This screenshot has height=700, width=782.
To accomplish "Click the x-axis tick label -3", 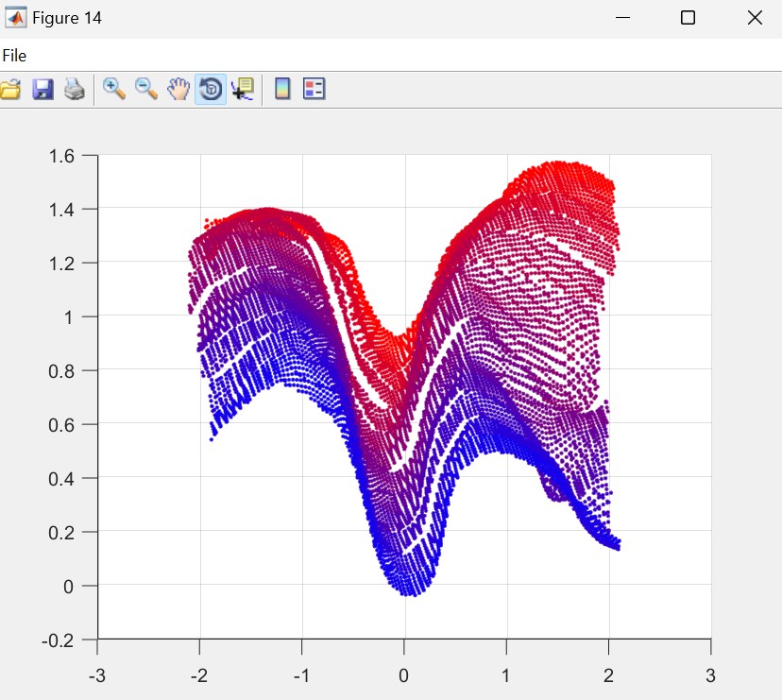I will (x=97, y=675).
